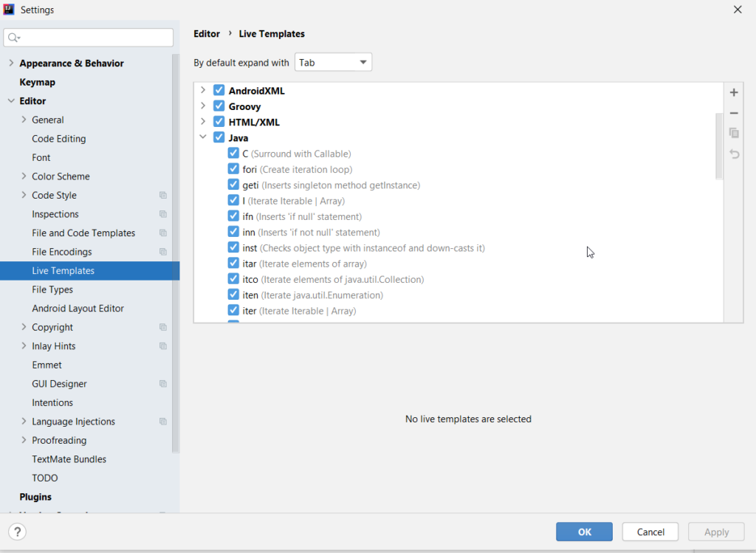Viewport: 756px width, 553px height.
Task: Click the Cancel button
Action: pos(650,532)
